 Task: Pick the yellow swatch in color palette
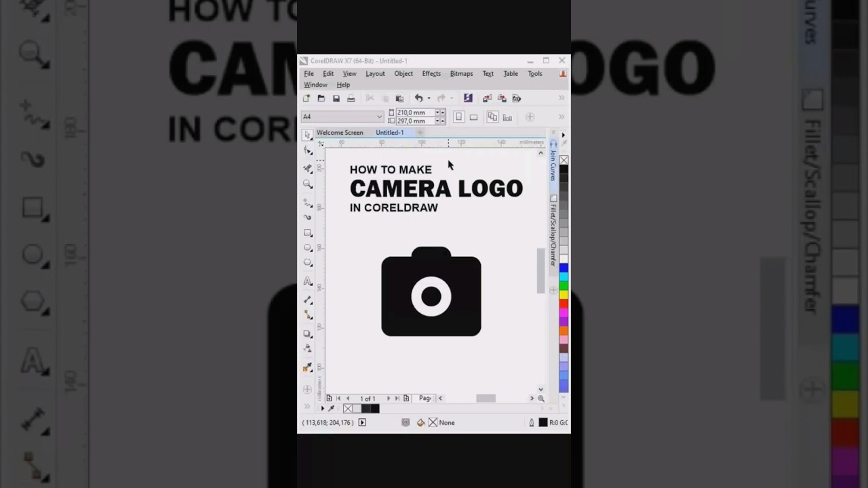564,296
